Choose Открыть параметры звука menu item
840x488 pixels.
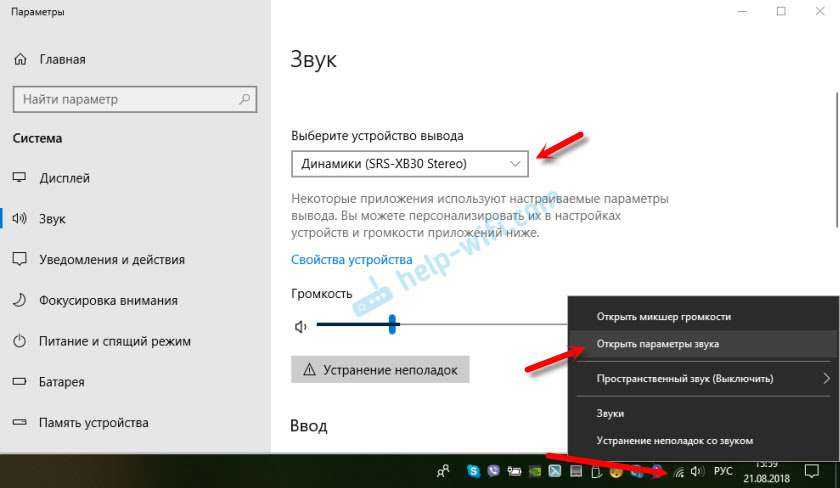coord(657,344)
